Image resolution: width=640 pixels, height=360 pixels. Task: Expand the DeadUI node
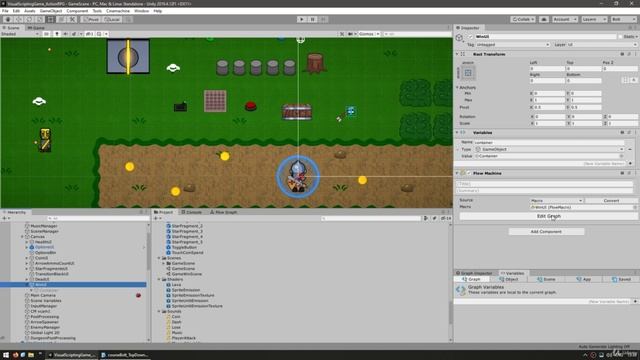27,280
